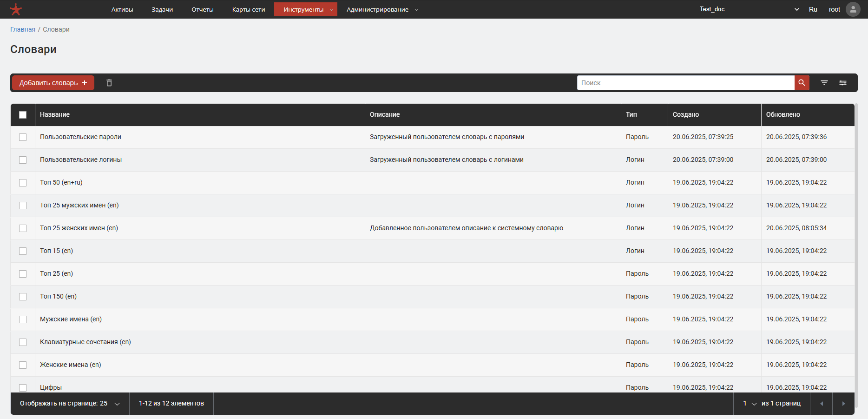Check the Пользовательские пароли row checkbox

[23, 137]
